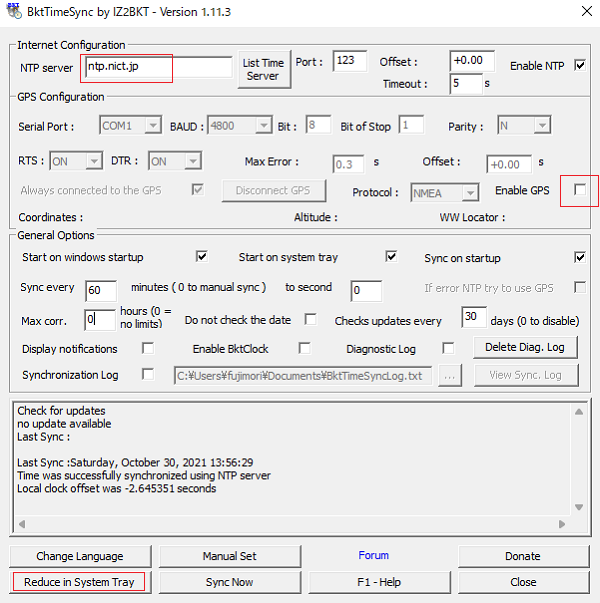
Task: Click the Delete Diag. Log button
Action: (x=526, y=347)
